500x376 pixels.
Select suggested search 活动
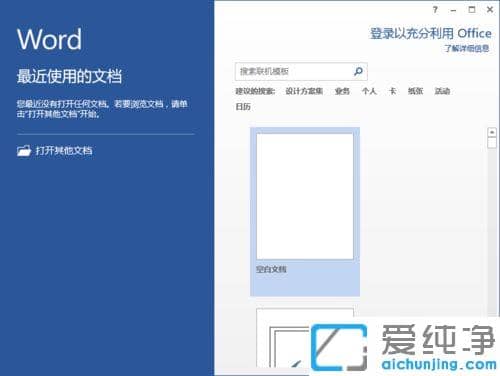pyautogui.click(x=442, y=91)
